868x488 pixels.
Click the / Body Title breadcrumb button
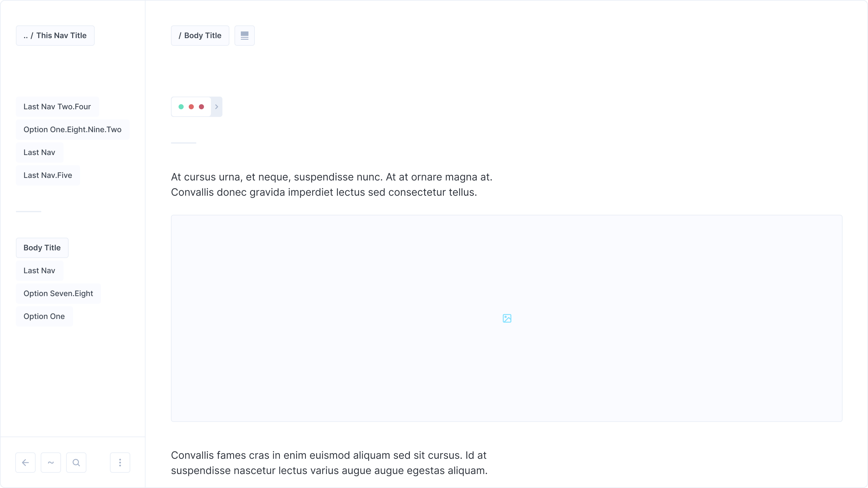(200, 35)
